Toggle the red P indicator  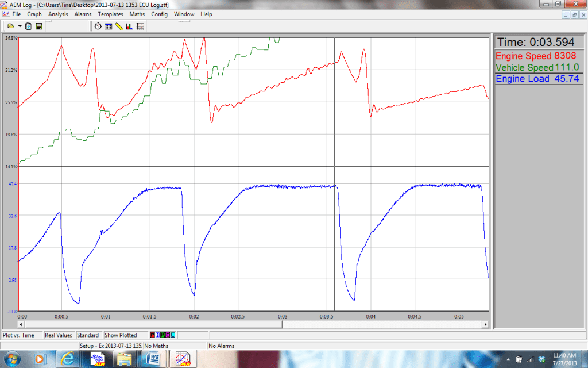[x=152, y=335]
